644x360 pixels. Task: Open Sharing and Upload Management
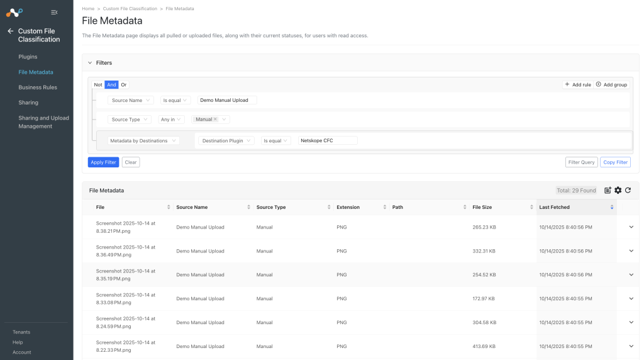point(43,122)
